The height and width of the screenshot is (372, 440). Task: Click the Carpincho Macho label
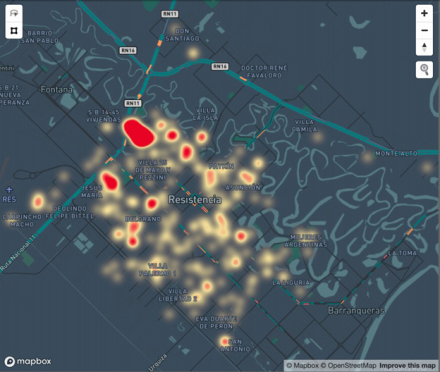[x=22, y=221]
